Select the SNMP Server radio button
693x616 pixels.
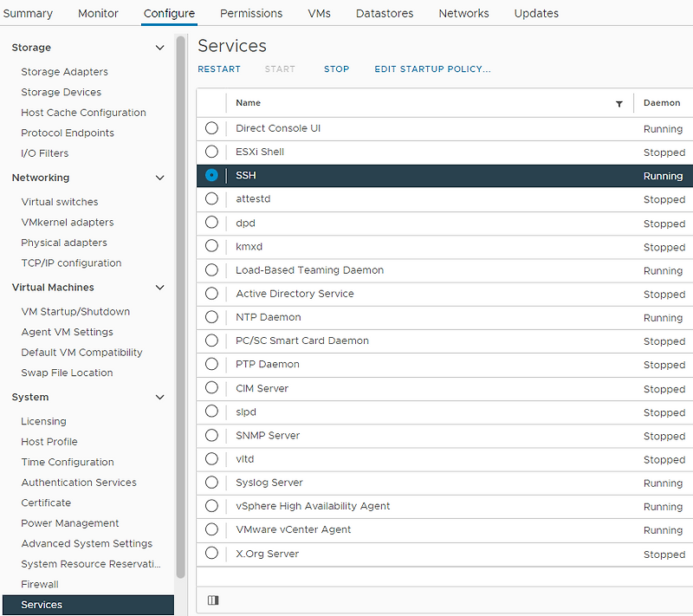(211, 435)
